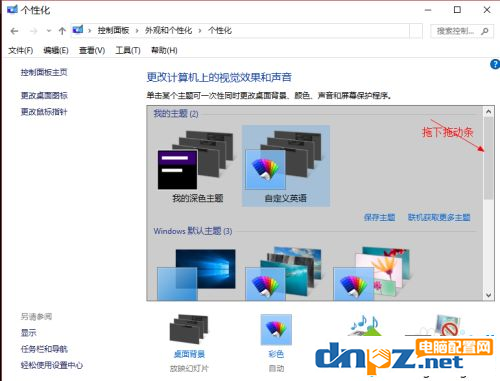
Task: Open 更改鼠标指针 link
Action: tap(44, 112)
